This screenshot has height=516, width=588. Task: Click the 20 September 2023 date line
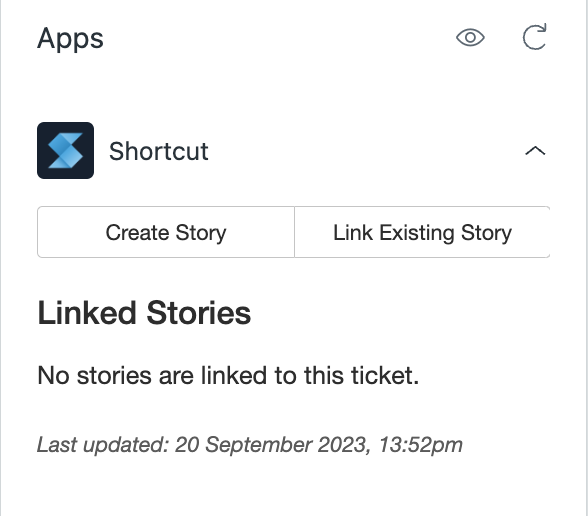click(250, 445)
